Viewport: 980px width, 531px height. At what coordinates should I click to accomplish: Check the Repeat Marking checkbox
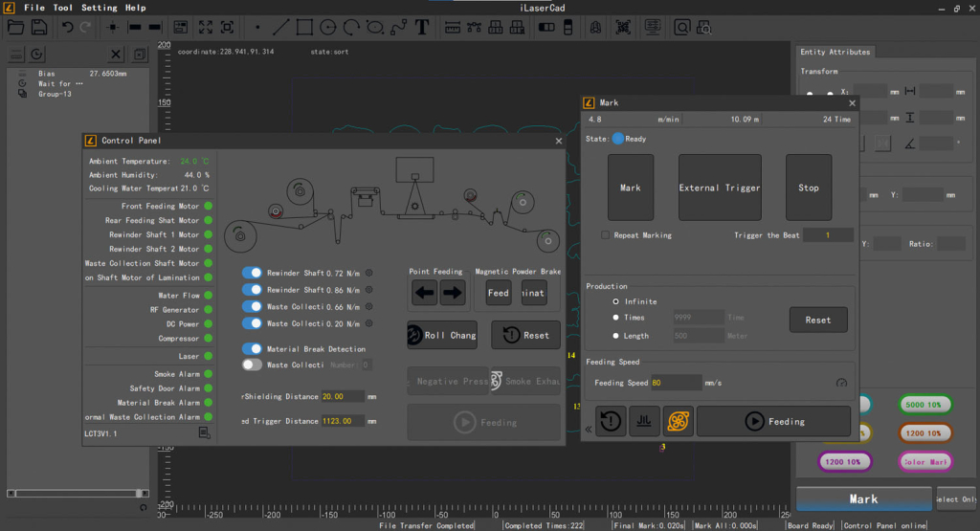(605, 235)
